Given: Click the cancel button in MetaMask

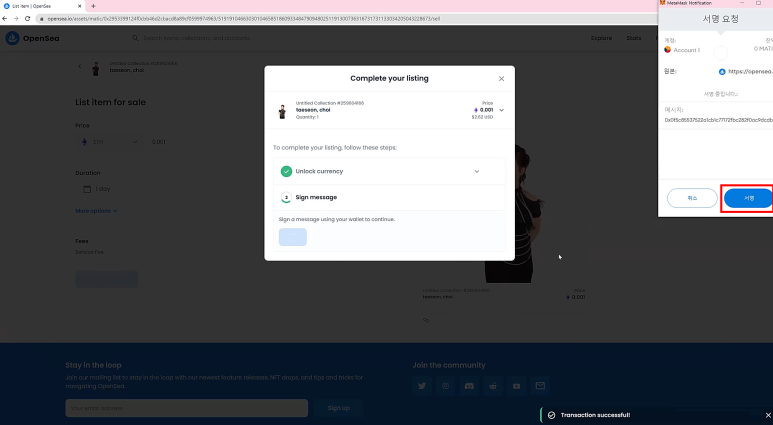Looking at the screenshot, I should click(692, 198).
